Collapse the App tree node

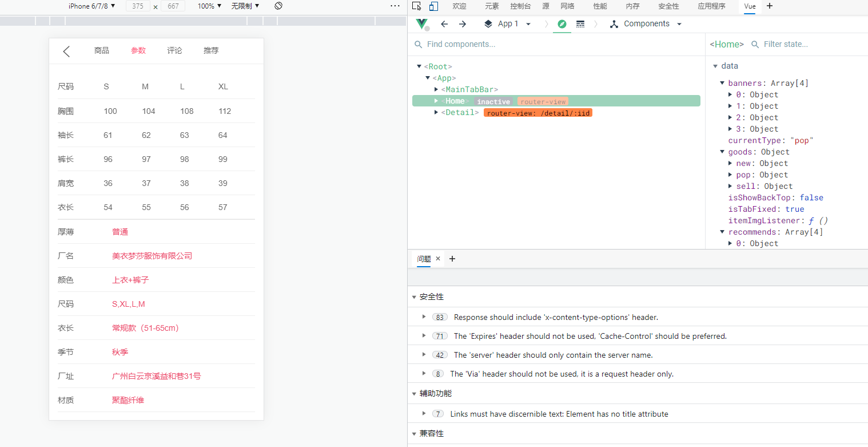tap(428, 78)
